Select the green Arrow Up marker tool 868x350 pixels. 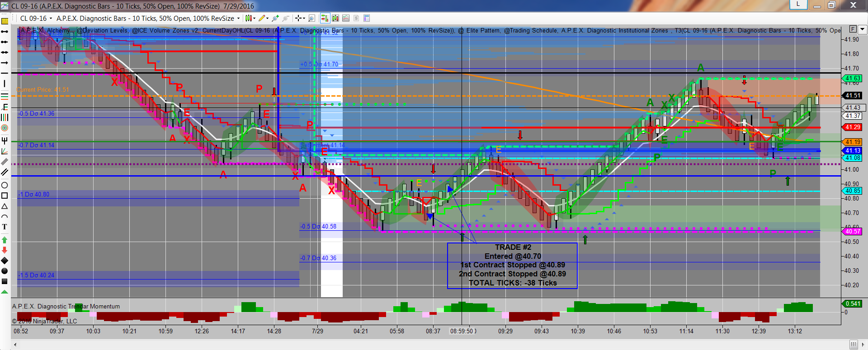pyautogui.click(x=5, y=240)
